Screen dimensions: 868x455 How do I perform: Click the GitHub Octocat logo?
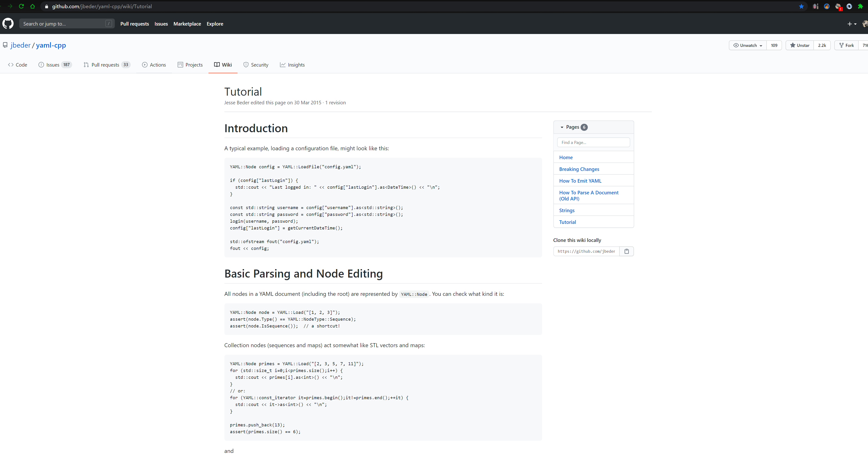point(8,24)
